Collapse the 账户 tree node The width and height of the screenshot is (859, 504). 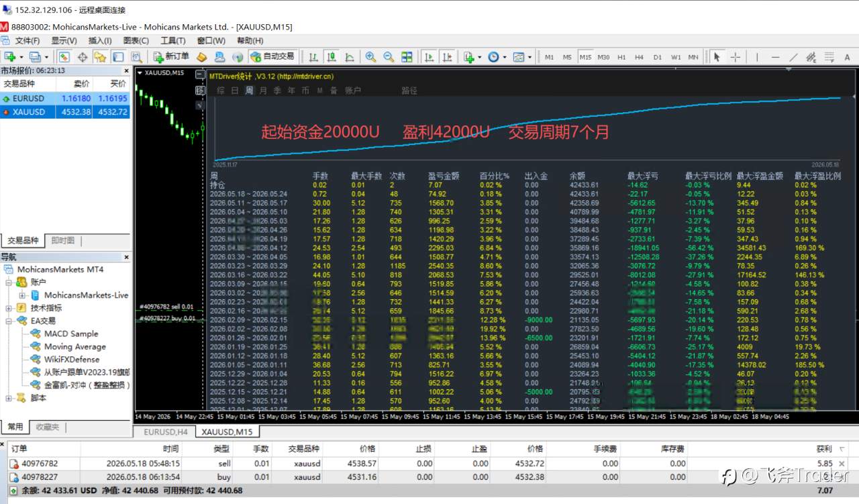coord(9,283)
